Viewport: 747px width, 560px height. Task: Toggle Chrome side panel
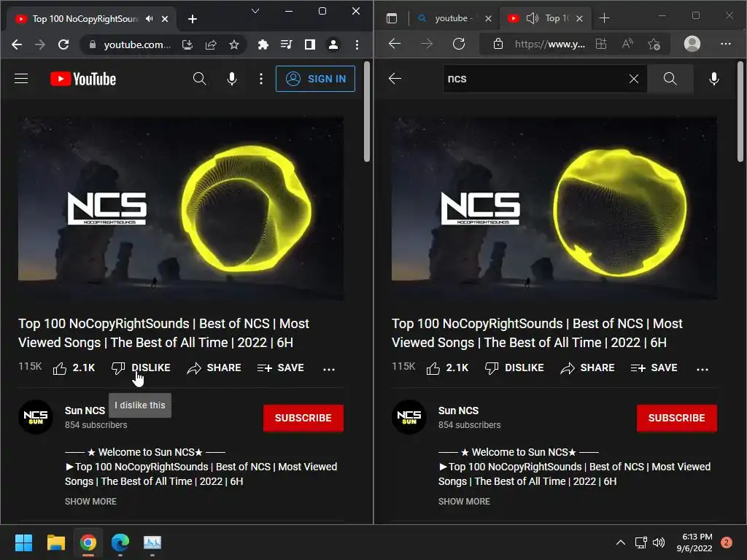pos(309,44)
